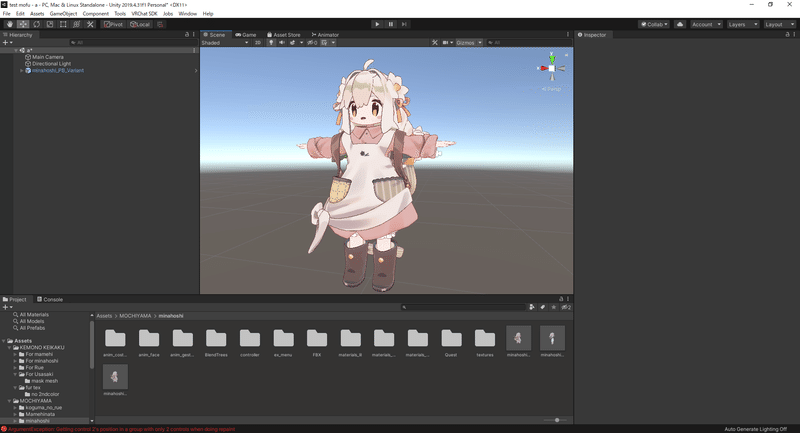Click the favorites star icon in Project
The width and height of the screenshot is (800, 433).
point(554,307)
